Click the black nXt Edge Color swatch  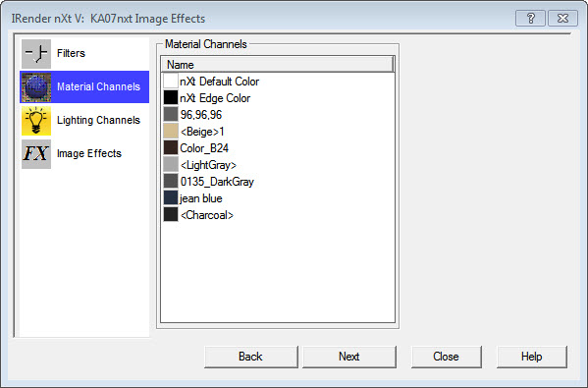coord(171,97)
